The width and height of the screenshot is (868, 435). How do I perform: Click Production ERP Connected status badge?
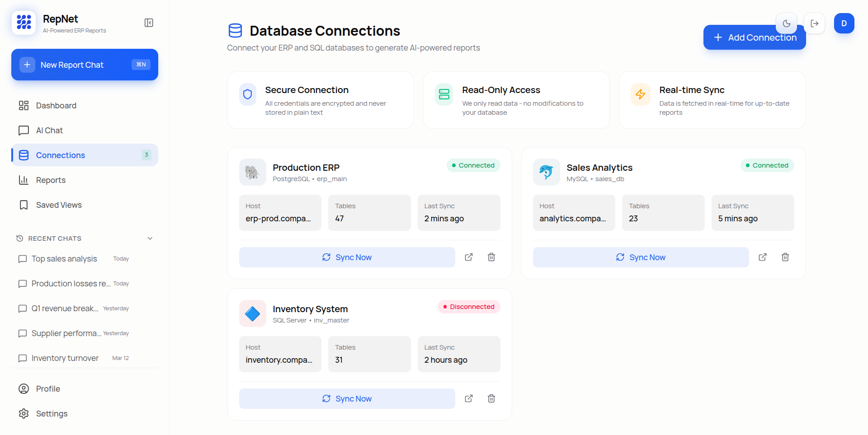(x=473, y=165)
